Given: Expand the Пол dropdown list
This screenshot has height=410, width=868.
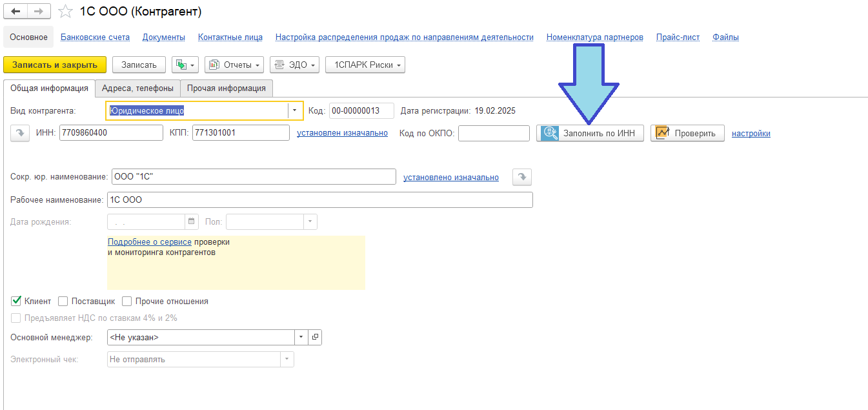Looking at the screenshot, I should coord(310,221).
